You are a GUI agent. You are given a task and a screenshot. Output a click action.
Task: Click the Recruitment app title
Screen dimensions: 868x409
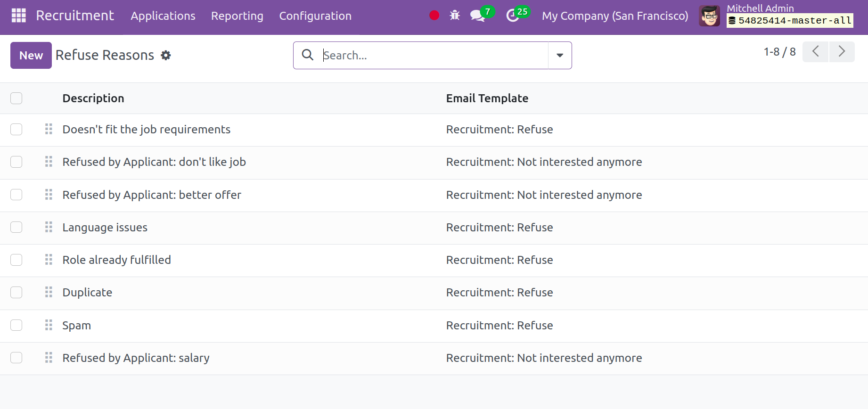(75, 16)
